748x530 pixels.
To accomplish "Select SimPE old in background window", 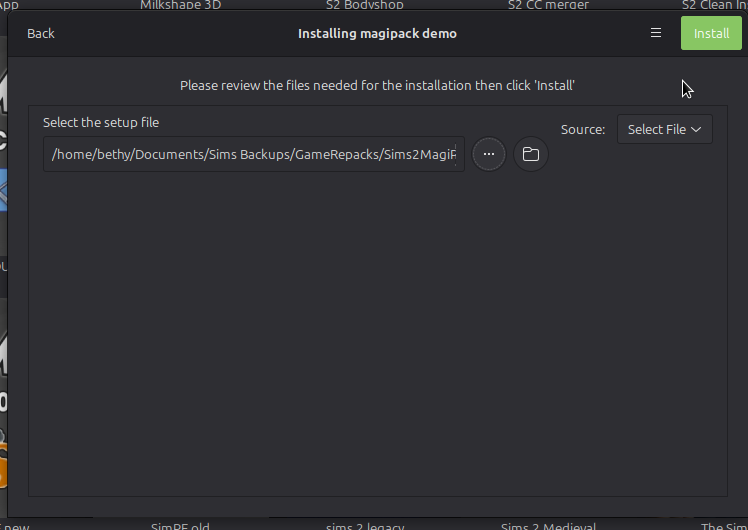I will (x=180, y=526).
